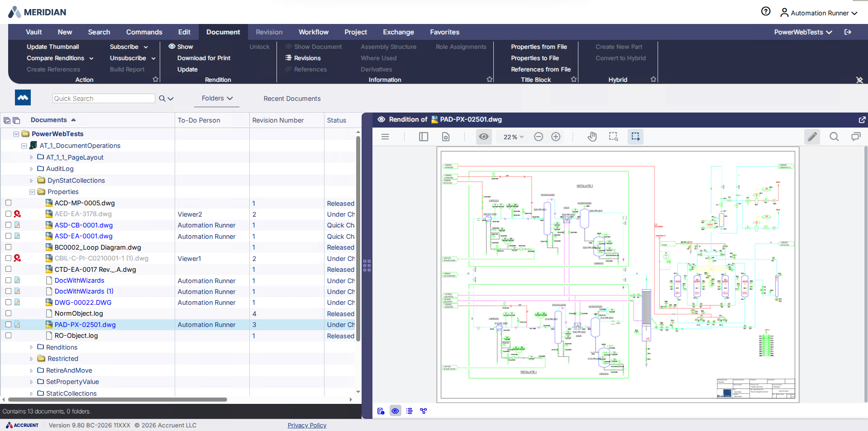Viewport: 868px width, 431px height.
Task: Open the annotation pencil tool
Action: tap(812, 137)
